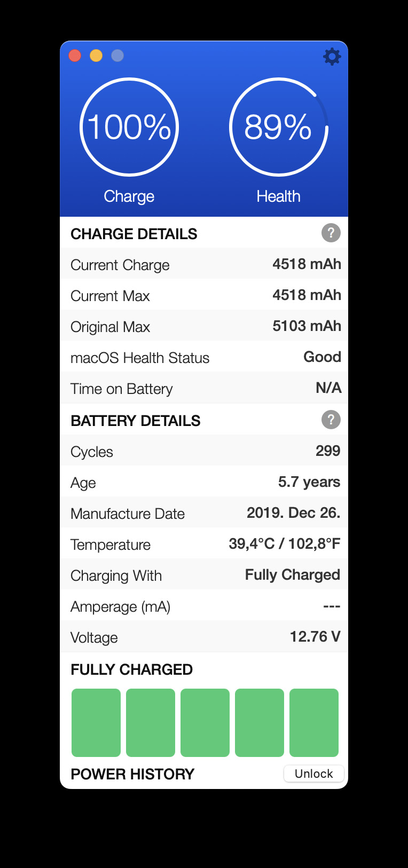408x868 pixels.
Task: Click the third green charge bar
Action: click(x=205, y=722)
